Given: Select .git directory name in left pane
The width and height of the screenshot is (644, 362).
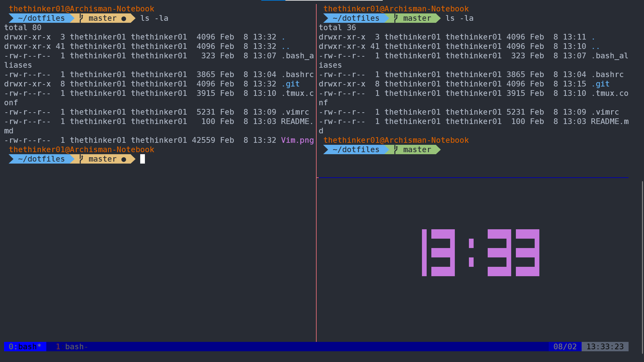Looking at the screenshot, I should click(290, 84).
